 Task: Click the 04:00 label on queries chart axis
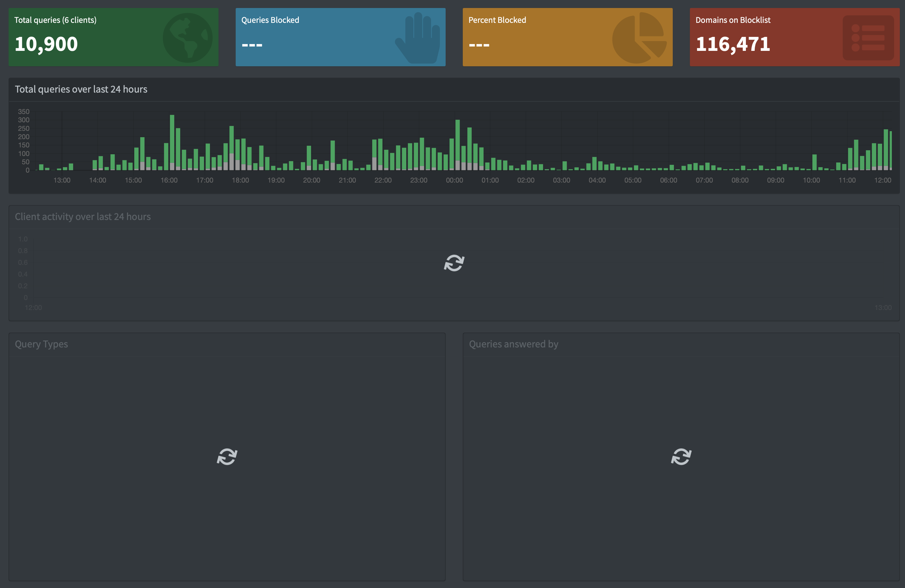(597, 180)
